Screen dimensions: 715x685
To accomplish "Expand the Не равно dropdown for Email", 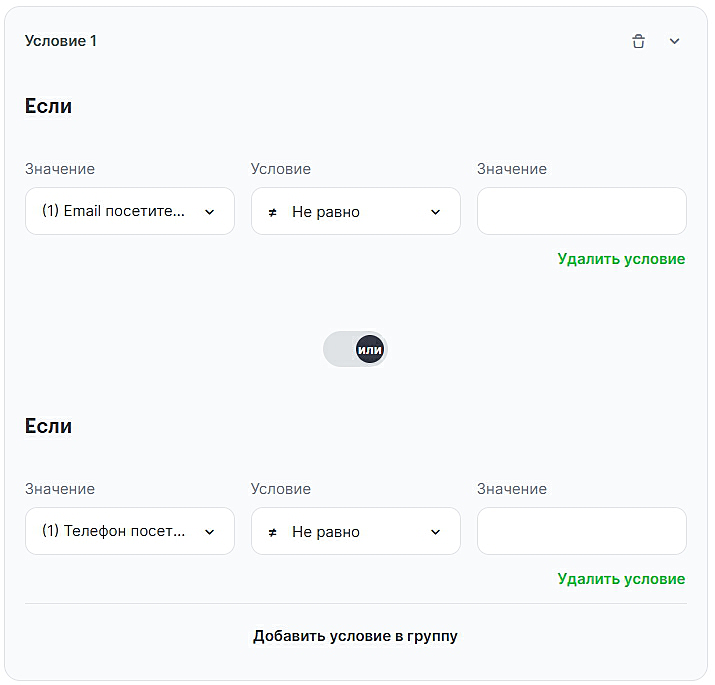I will pos(355,212).
